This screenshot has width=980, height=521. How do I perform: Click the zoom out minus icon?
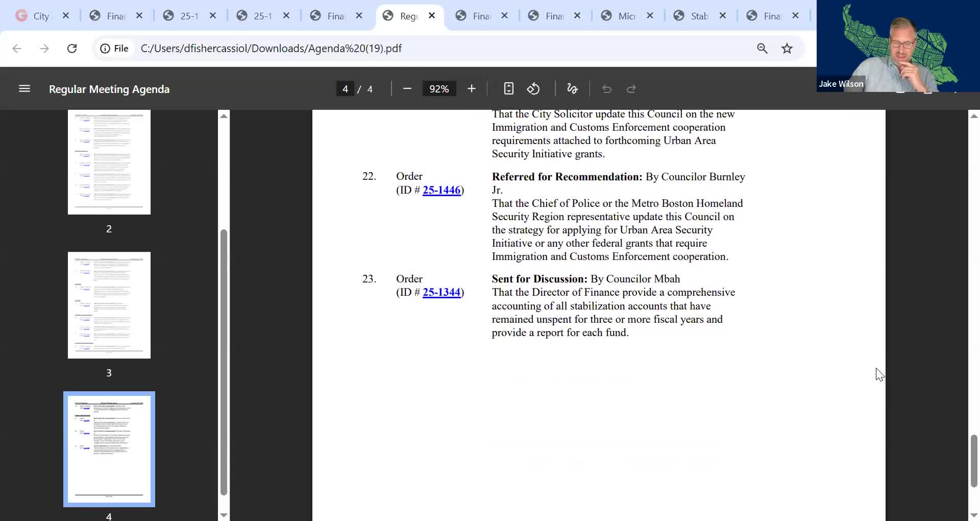(407, 89)
